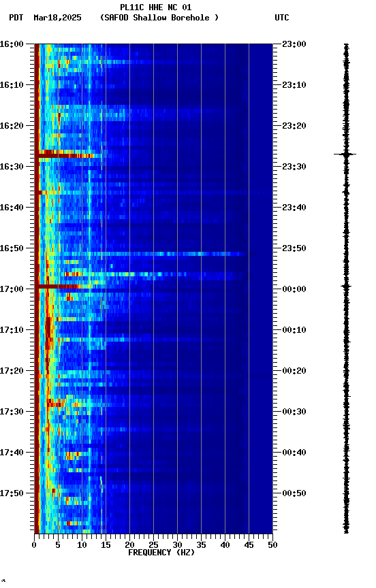The width and height of the screenshot is (376, 588).
Task: Click the 25 Hz axis tick label
Action: point(153,545)
